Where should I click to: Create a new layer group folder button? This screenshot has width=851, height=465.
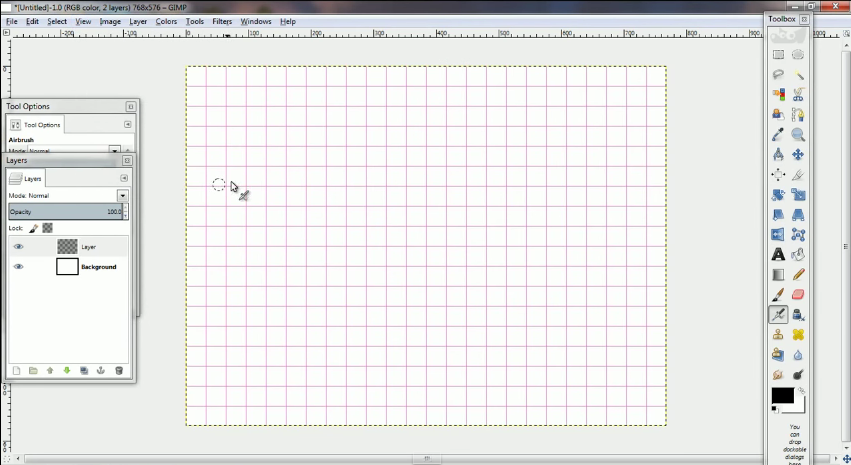tap(33, 371)
